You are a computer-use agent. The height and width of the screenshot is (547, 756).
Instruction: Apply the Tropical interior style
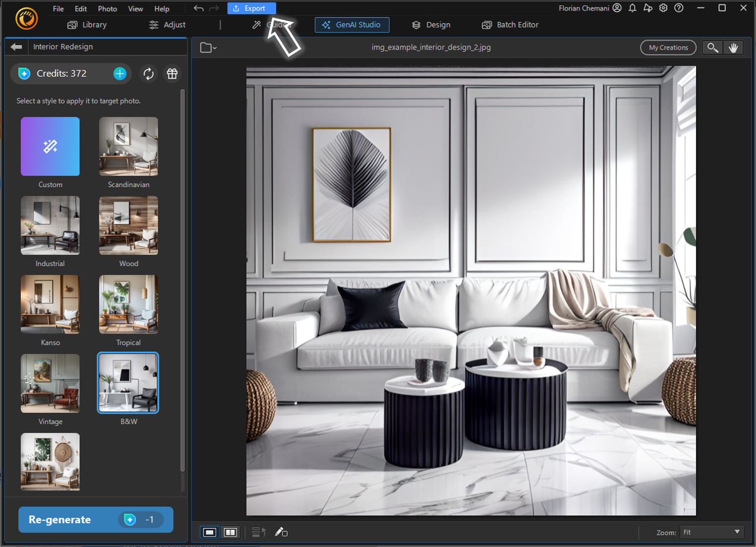click(128, 304)
